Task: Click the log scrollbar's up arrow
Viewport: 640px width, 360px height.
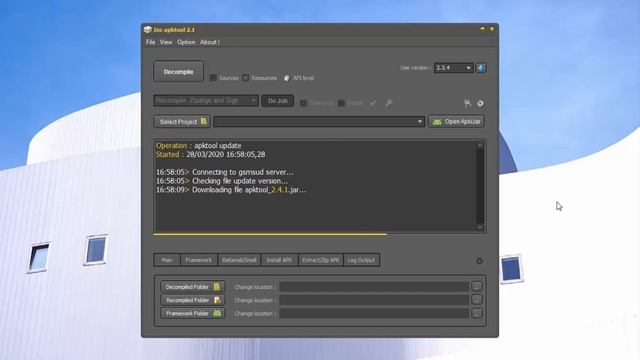Action: coord(480,145)
